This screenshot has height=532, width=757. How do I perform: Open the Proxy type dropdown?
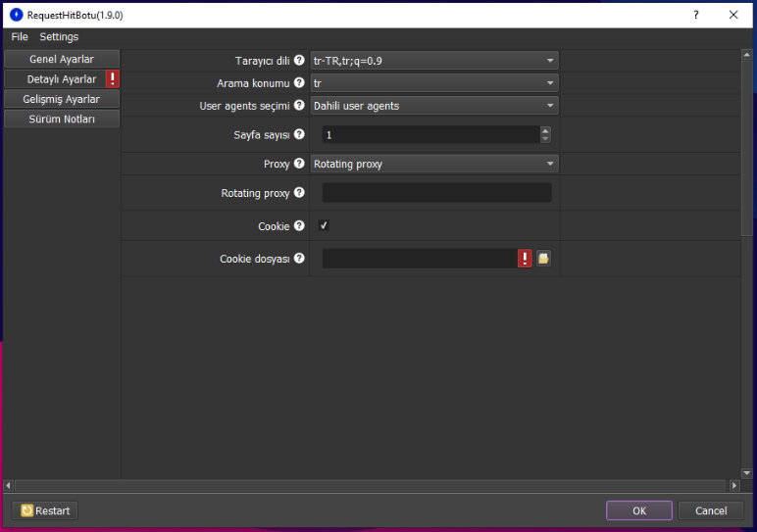pos(434,164)
